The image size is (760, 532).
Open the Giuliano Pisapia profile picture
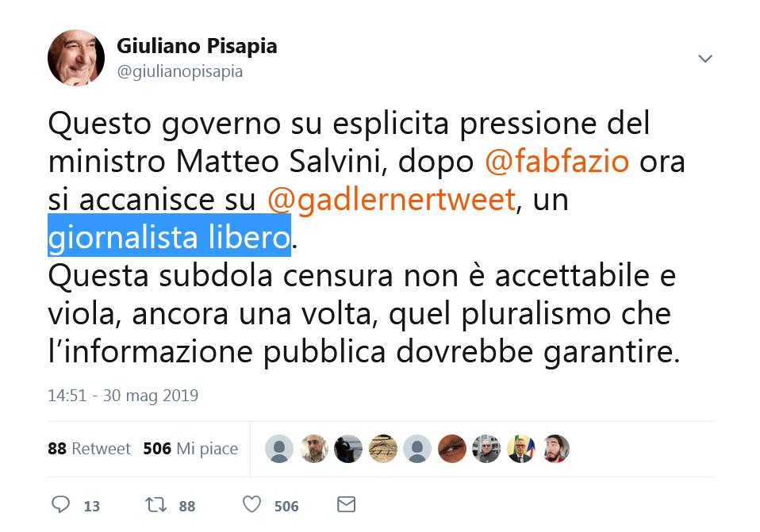(76, 58)
